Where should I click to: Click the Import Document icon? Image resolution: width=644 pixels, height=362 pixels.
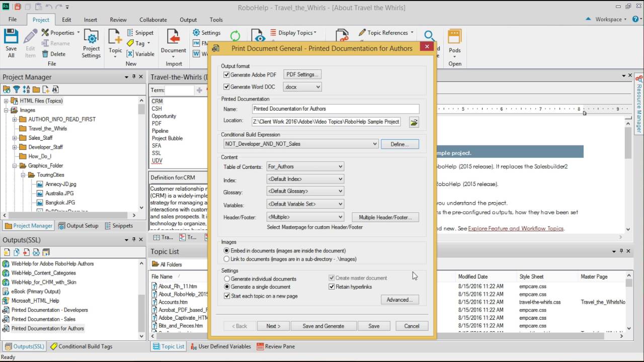click(174, 37)
